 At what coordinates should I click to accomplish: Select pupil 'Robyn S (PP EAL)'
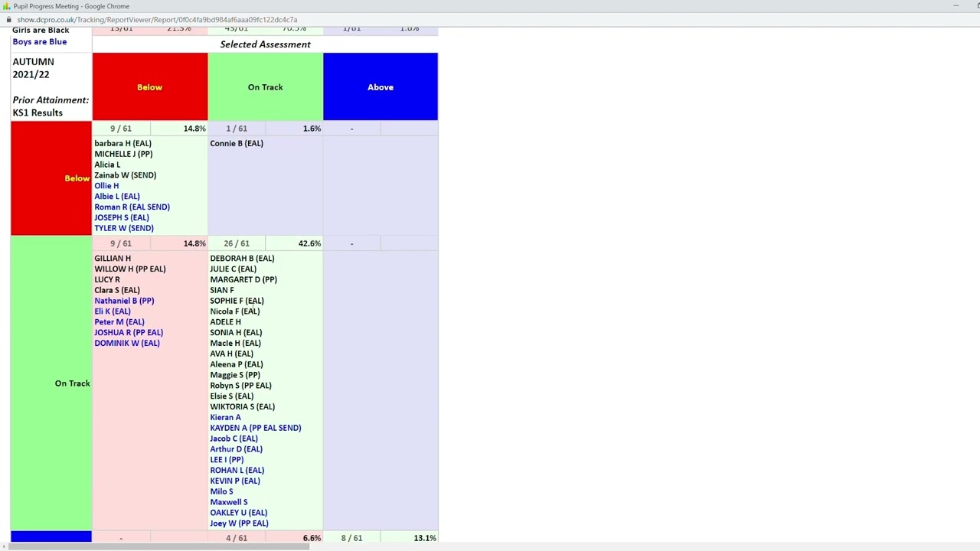[x=240, y=386]
